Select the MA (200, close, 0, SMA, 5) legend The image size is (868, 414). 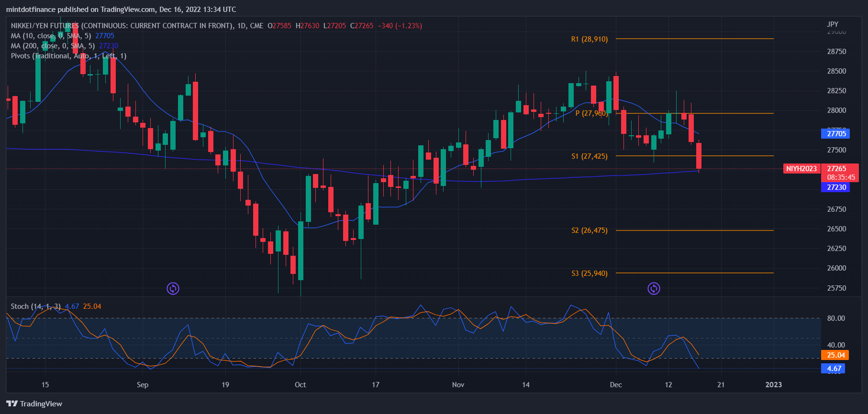53,46
